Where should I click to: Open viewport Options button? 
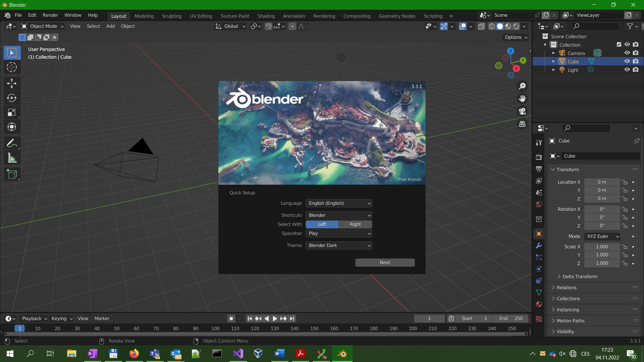coord(516,37)
